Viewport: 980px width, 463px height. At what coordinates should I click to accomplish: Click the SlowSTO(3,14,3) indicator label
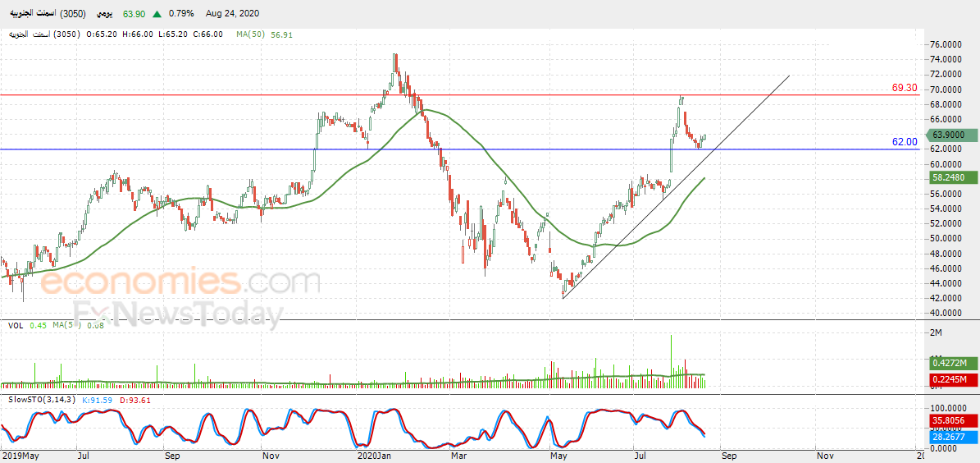[42, 399]
